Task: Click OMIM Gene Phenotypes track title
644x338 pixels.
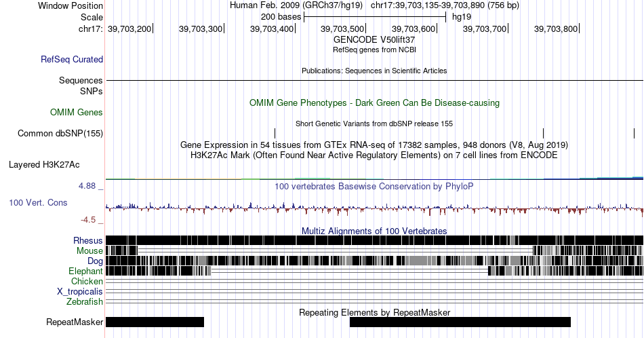Action: pyautogui.click(x=375, y=102)
